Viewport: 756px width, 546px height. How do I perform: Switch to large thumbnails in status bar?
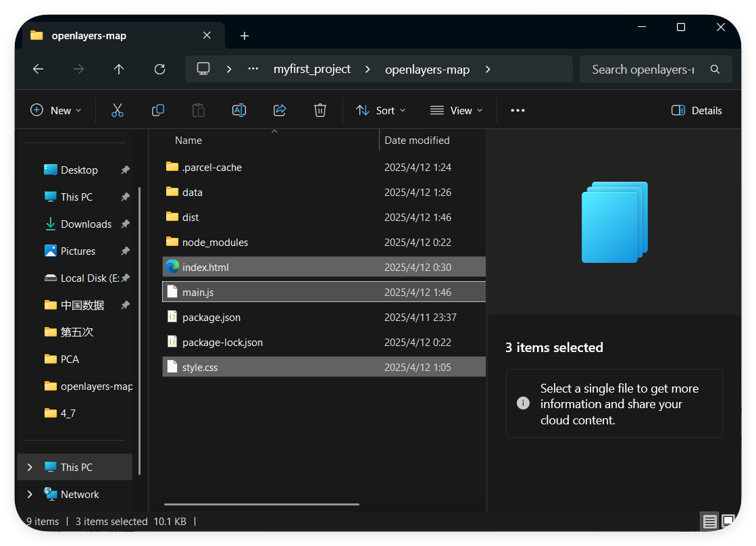(728, 521)
